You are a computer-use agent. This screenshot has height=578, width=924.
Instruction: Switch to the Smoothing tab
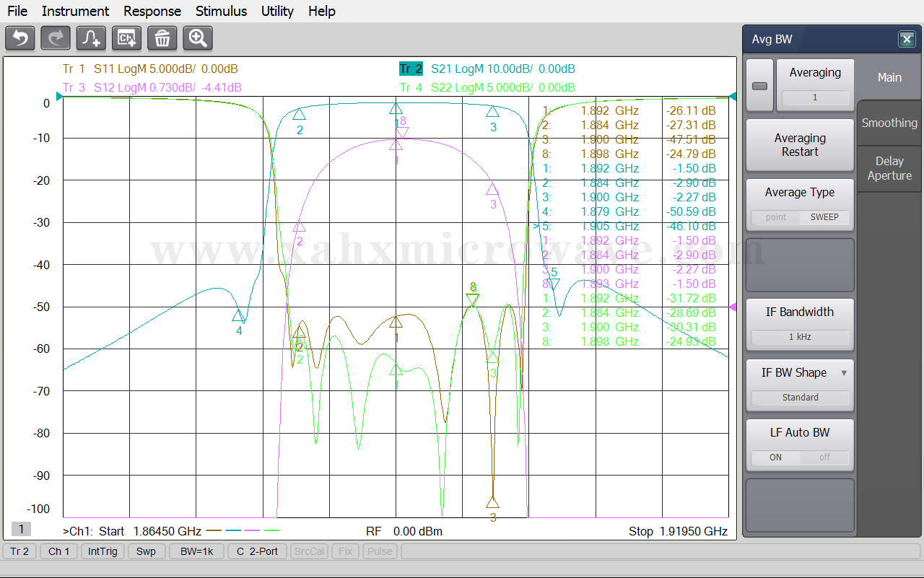(x=889, y=123)
